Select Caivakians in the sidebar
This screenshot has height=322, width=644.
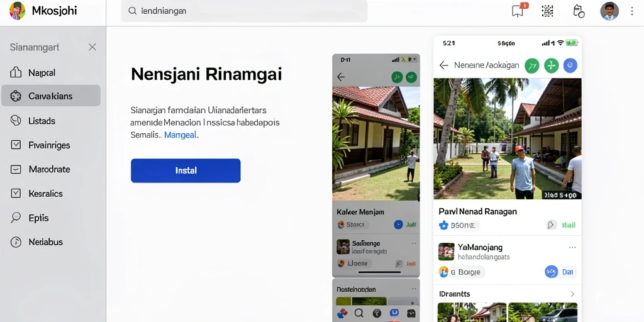pyautogui.click(x=51, y=96)
